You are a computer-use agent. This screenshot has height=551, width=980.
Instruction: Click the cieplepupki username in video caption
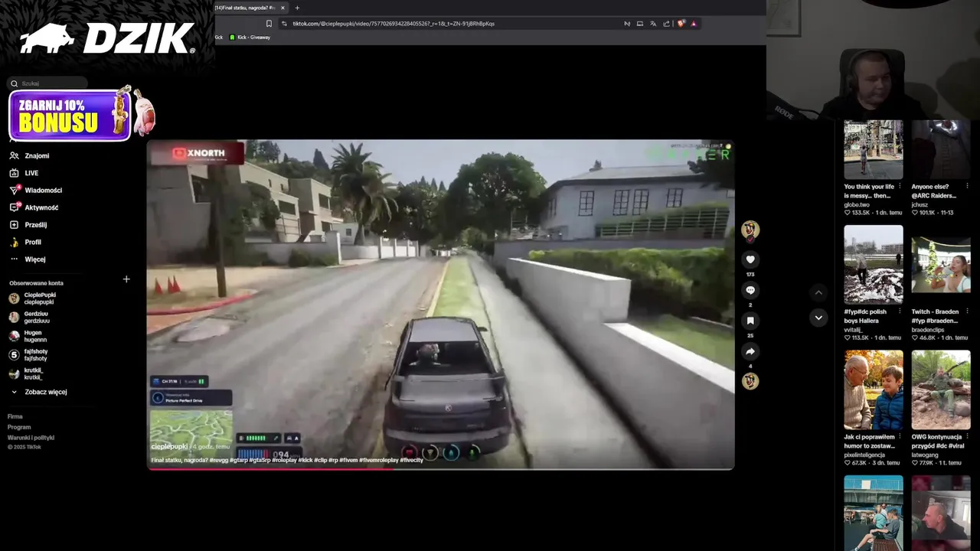click(169, 446)
